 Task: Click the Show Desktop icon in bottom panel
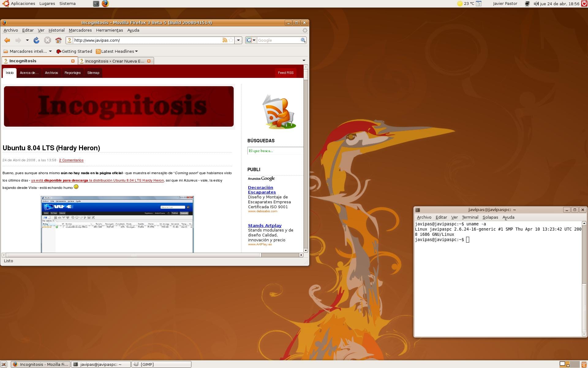(x=4, y=364)
